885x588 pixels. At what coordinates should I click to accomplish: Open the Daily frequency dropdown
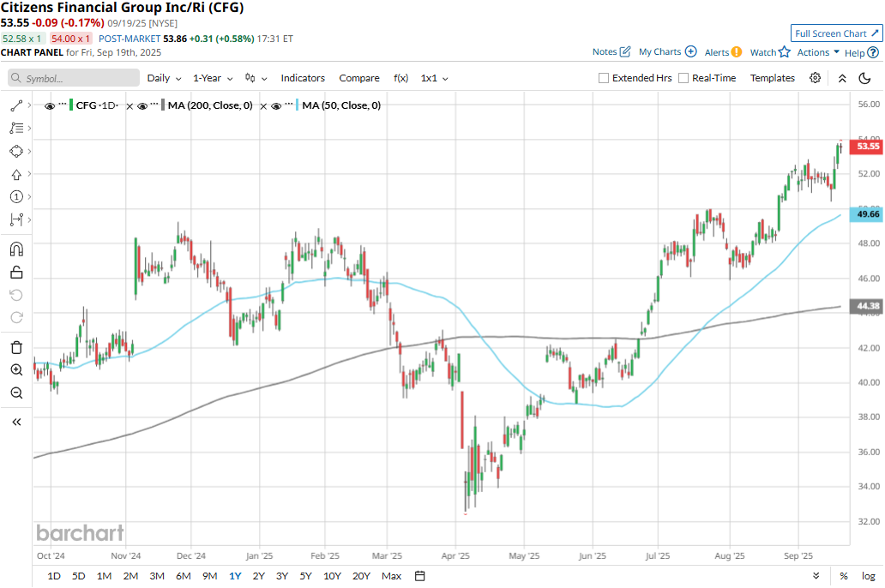pyautogui.click(x=164, y=78)
